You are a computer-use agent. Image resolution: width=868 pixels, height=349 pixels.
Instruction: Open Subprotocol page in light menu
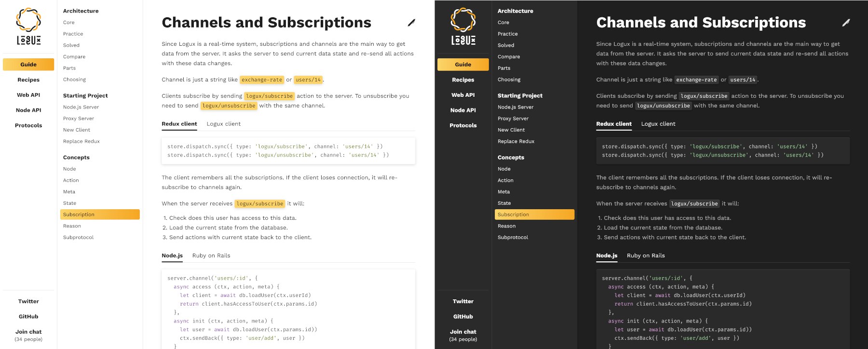[x=78, y=237]
